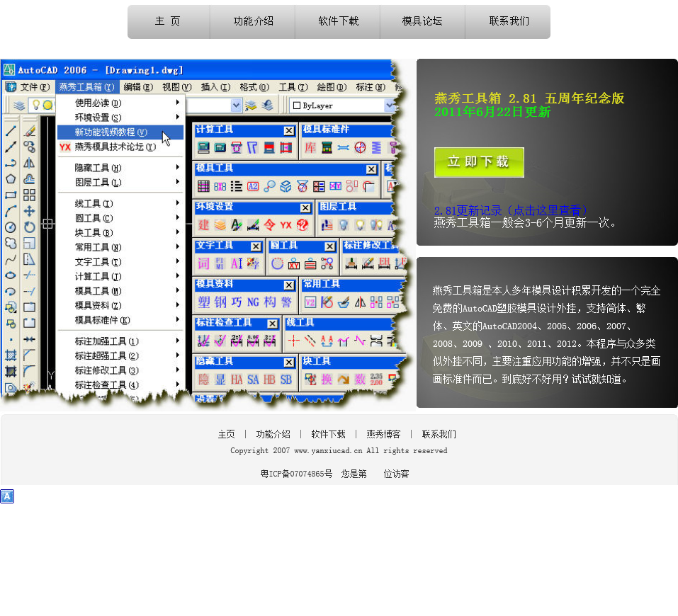Close the 模具工具 toolbar

coord(371,169)
